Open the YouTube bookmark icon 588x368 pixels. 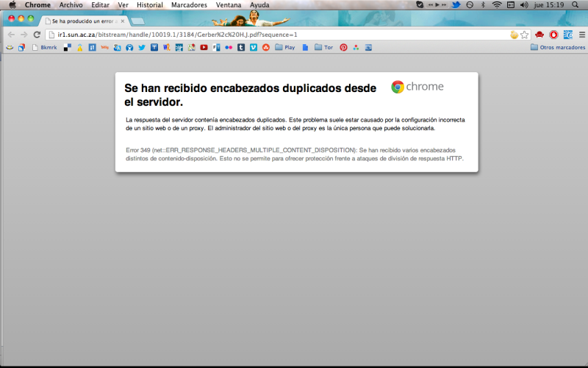click(204, 47)
